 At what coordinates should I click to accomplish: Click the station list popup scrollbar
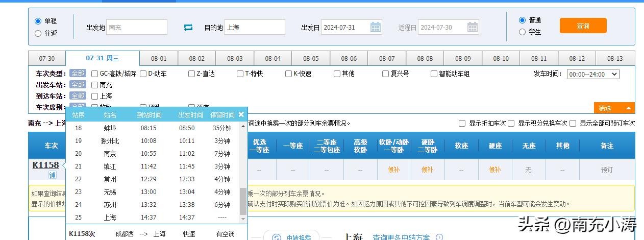pos(242,201)
